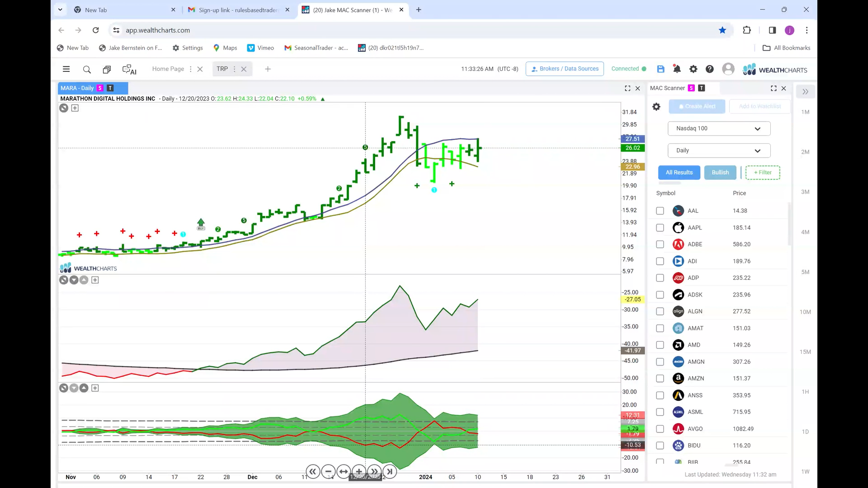Screen dimensions: 868x488
Task: Zoom out the chart with minus button
Action: 328,472
